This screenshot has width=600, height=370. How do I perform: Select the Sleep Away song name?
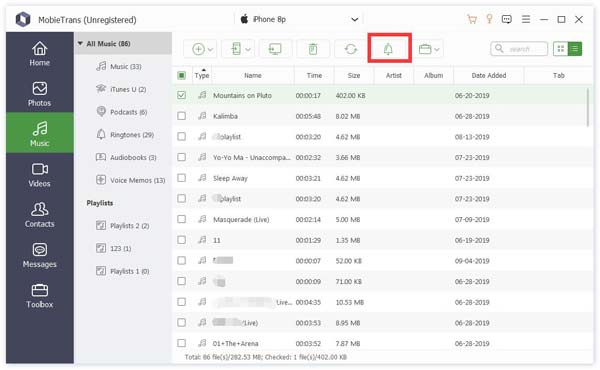point(230,178)
